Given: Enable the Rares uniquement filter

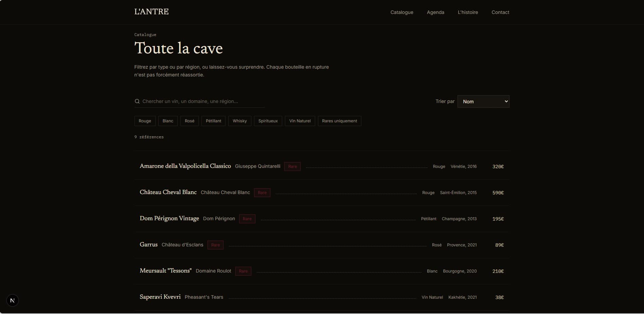Looking at the screenshot, I should coord(339,121).
